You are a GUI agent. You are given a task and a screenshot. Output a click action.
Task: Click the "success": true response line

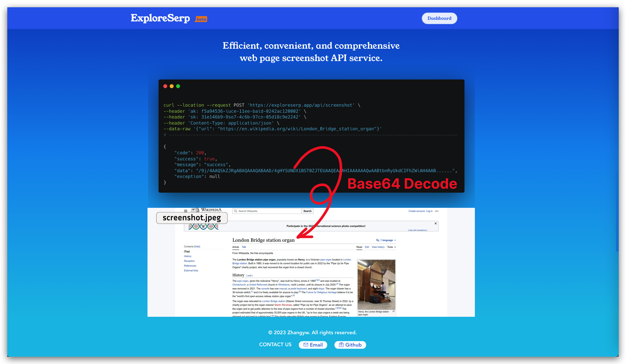196,159
